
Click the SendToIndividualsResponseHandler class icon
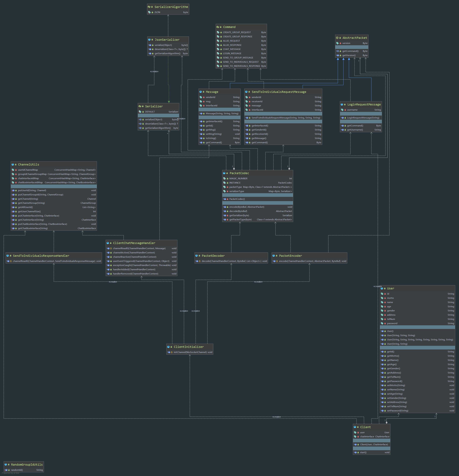point(7,256)
